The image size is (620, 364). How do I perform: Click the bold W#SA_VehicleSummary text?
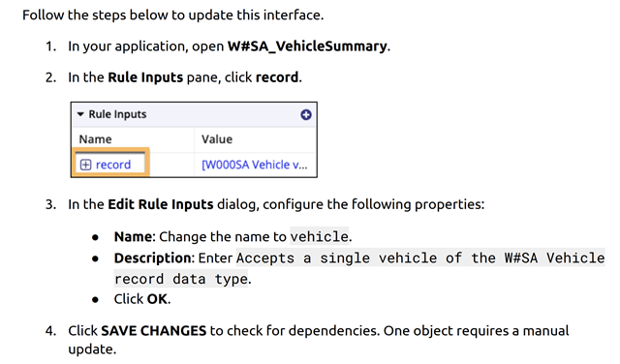[307, 46]
